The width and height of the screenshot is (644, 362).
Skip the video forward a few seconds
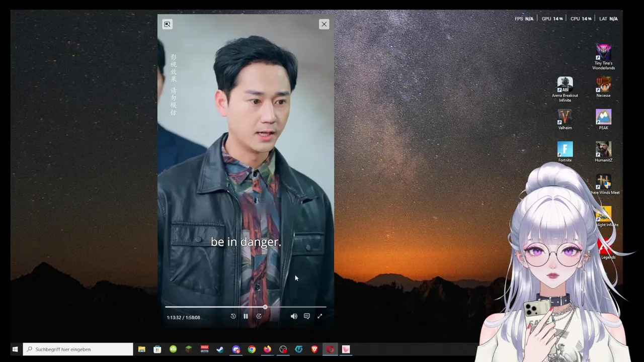pos(259,316)
